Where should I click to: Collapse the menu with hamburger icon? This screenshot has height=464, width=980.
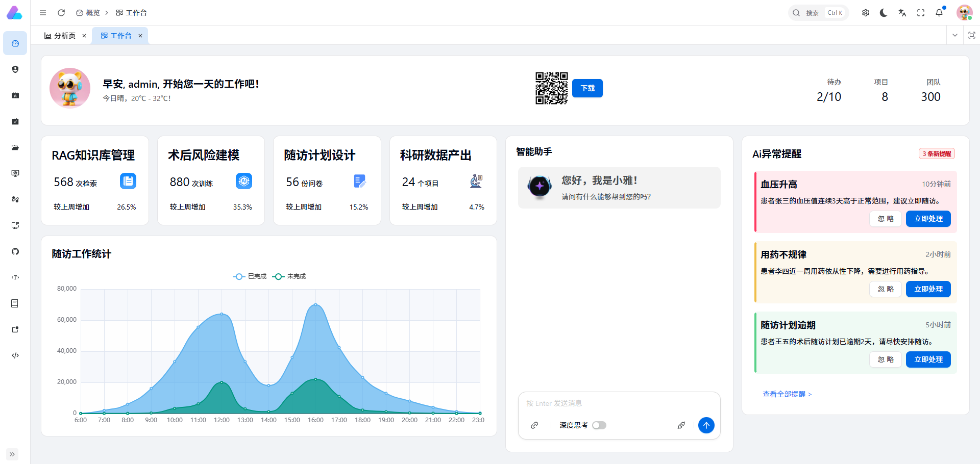coord(43,13)
